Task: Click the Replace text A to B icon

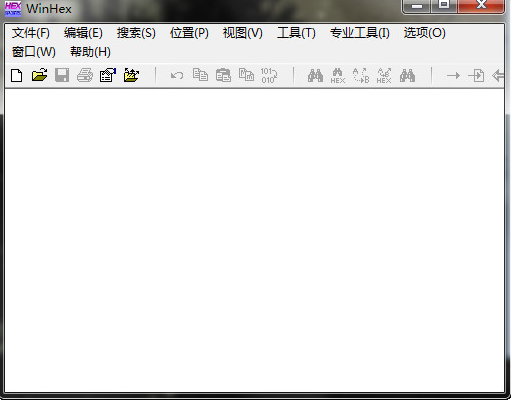Action: 361,76
